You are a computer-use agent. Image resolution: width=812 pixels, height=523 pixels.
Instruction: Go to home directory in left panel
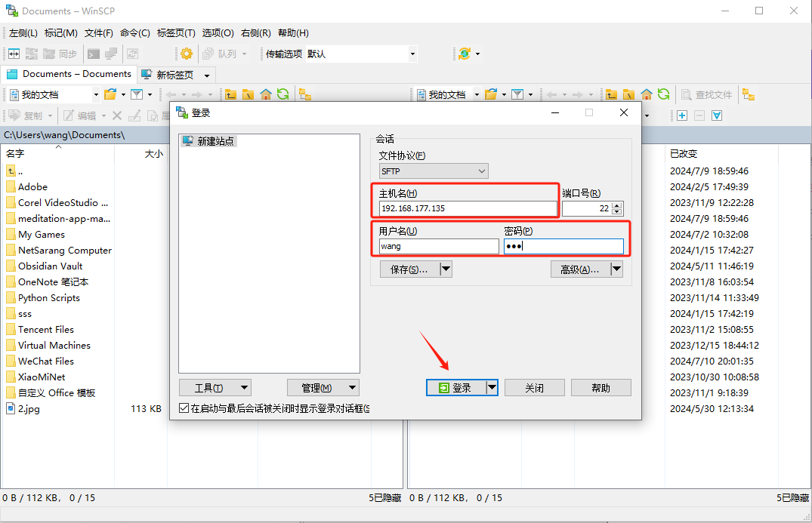(x=266, y=94)
